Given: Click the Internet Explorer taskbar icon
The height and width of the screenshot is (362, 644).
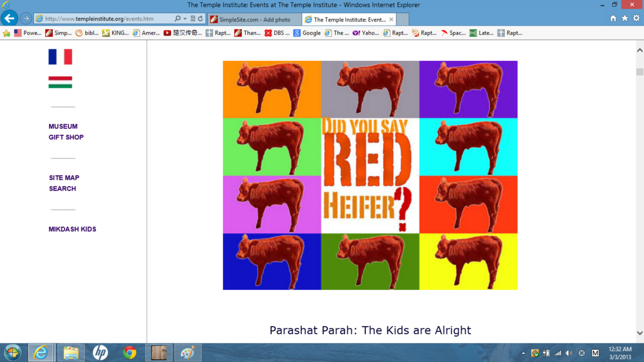Looking at the screenshot, I should point(41,352).
